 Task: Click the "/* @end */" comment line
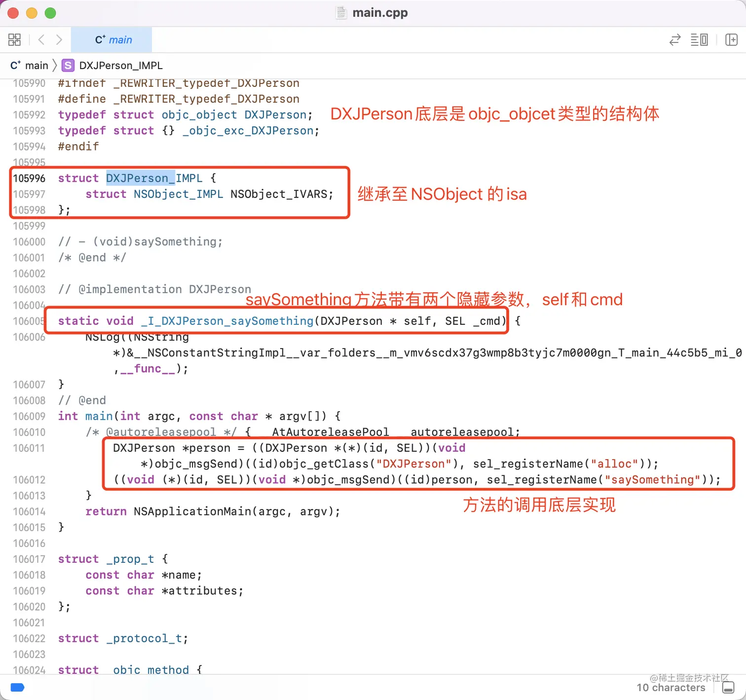point(92,257)
